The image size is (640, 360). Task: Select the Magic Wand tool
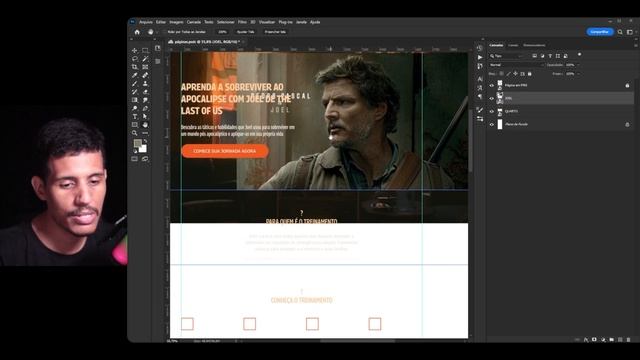[145, 59]
